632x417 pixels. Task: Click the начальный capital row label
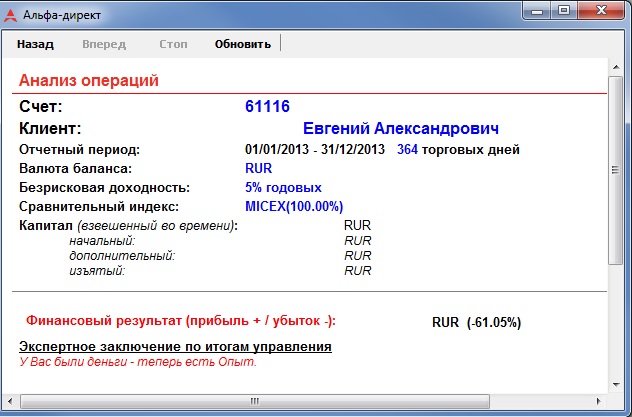click(x=102, y=241)
